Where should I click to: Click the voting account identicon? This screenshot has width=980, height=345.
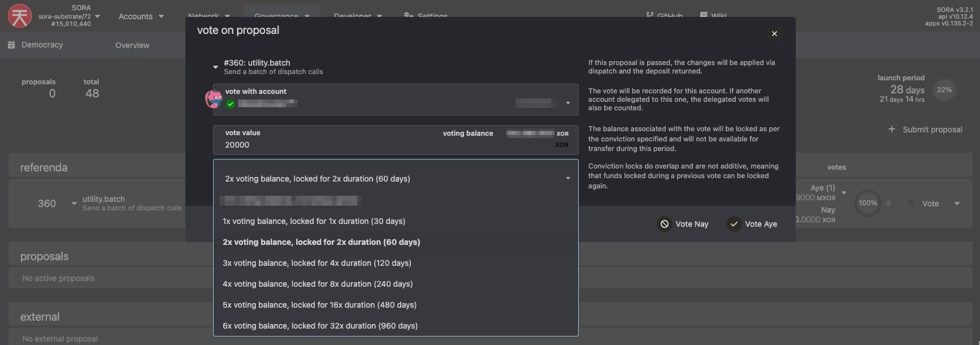pos(214,99)
